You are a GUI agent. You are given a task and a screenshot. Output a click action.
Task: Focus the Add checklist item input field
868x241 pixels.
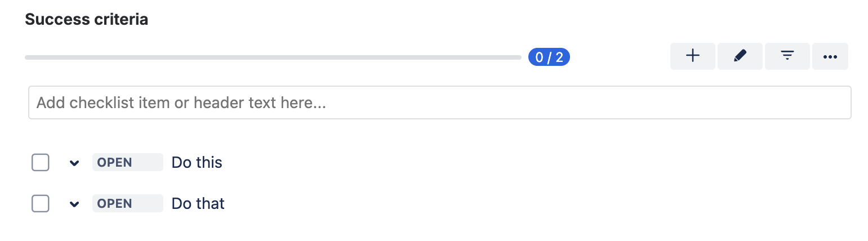[x=439, y=102]
